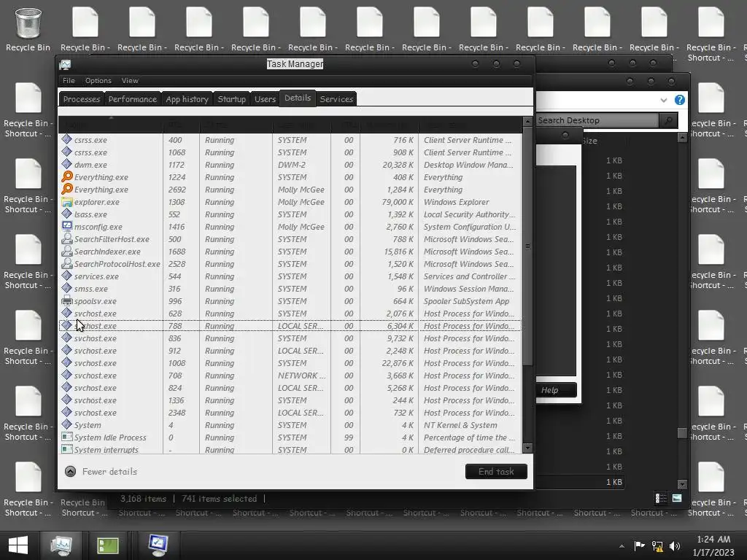Click the process list scroll down arrow
The width and height of the screenshot is (747, 560).
527,448
